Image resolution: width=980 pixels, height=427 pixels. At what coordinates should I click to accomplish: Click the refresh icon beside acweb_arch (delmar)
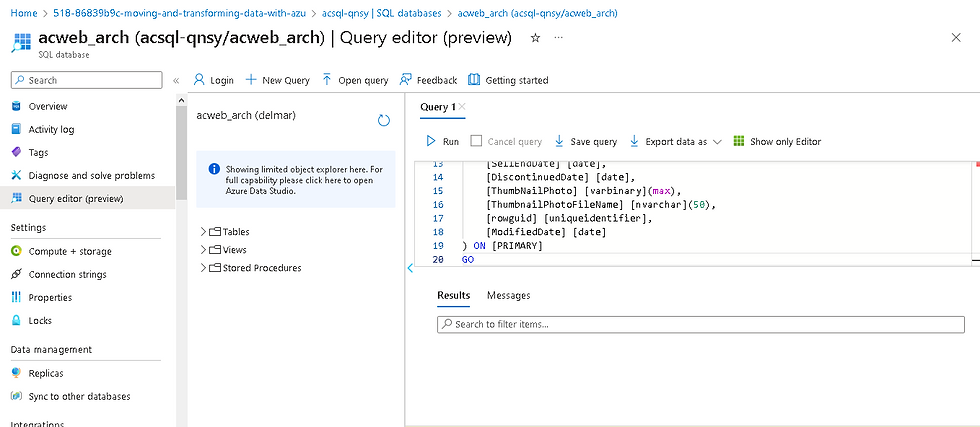[x=383, y=120]
